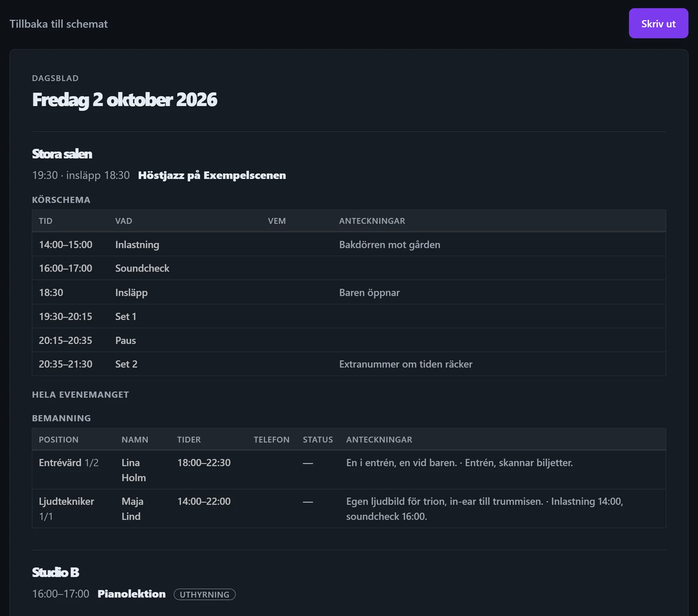
Task: Click the Pianolektion event title
Action: tap(131, 594)
